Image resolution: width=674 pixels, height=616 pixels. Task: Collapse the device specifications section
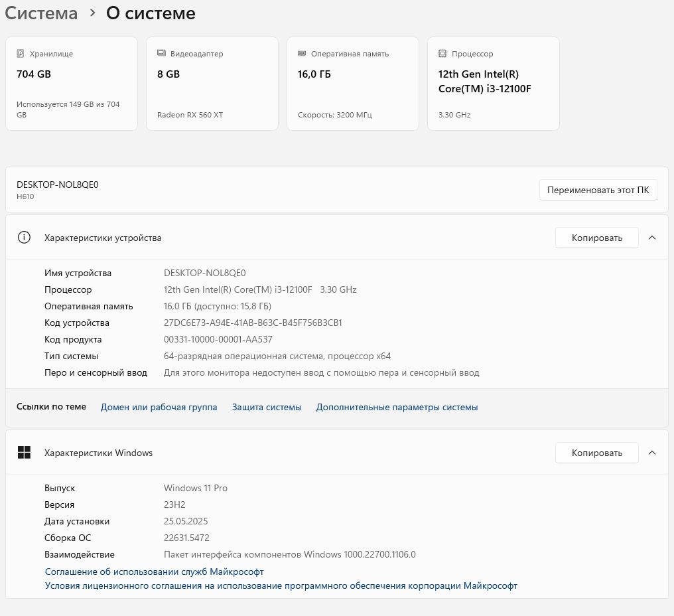click(x=652, y=238)
